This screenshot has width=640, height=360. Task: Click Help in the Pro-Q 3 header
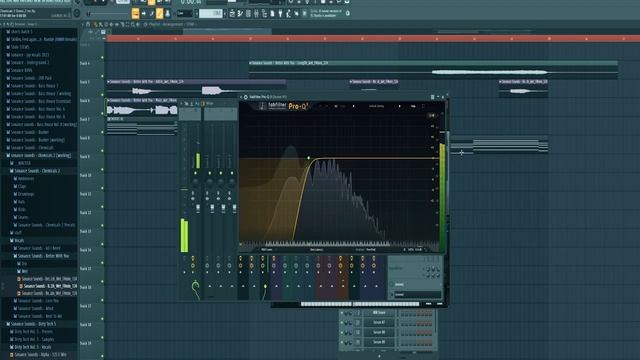point(413,106)
